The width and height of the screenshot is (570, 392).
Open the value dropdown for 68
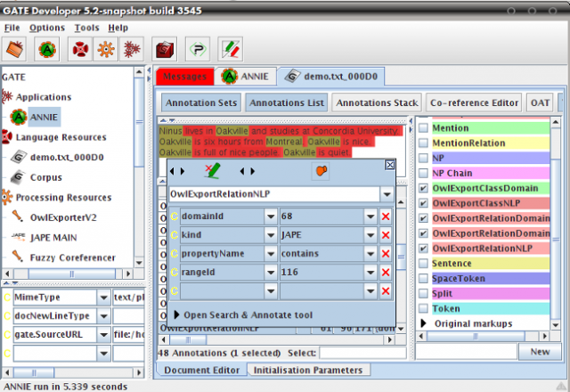(370, 216)
